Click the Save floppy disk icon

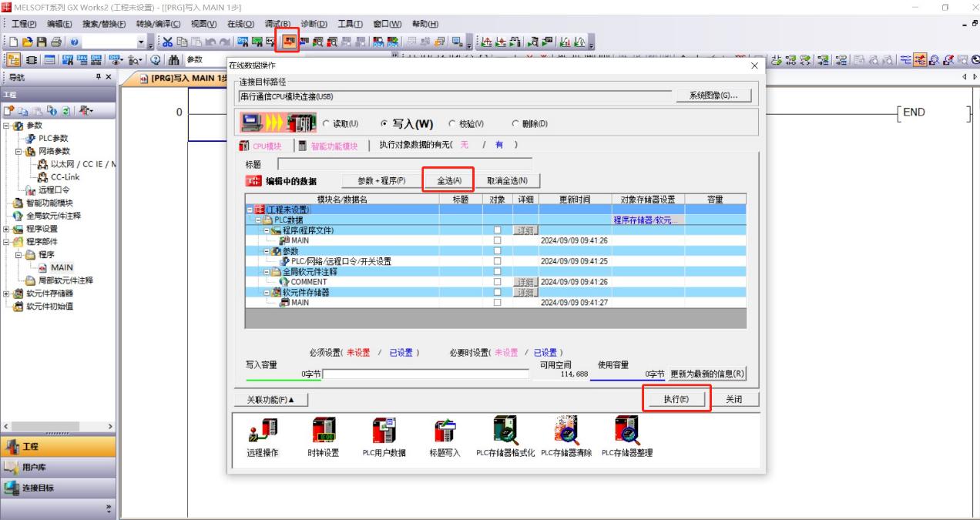click(41, 42)
